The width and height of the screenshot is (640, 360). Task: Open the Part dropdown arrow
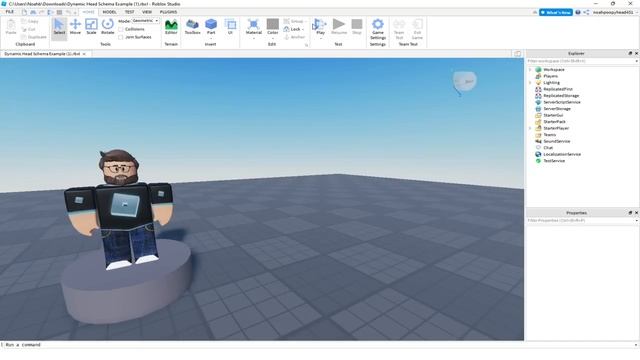[211, 38]
